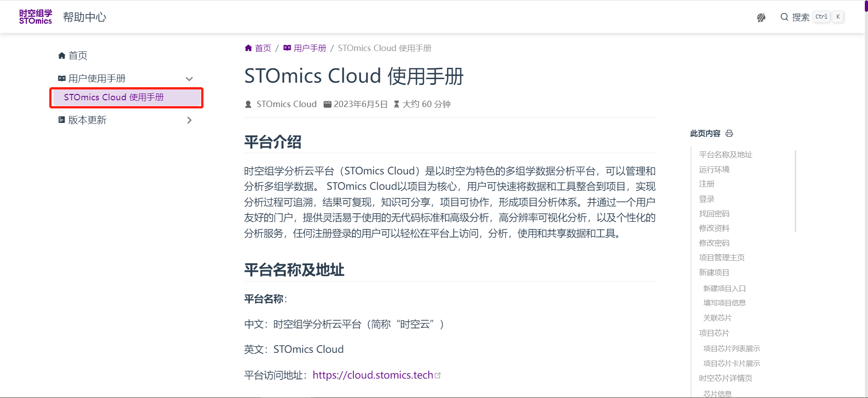Click the search magnifier icon
The height and width of the screenshot is (398, 868).
click(784, 17)
